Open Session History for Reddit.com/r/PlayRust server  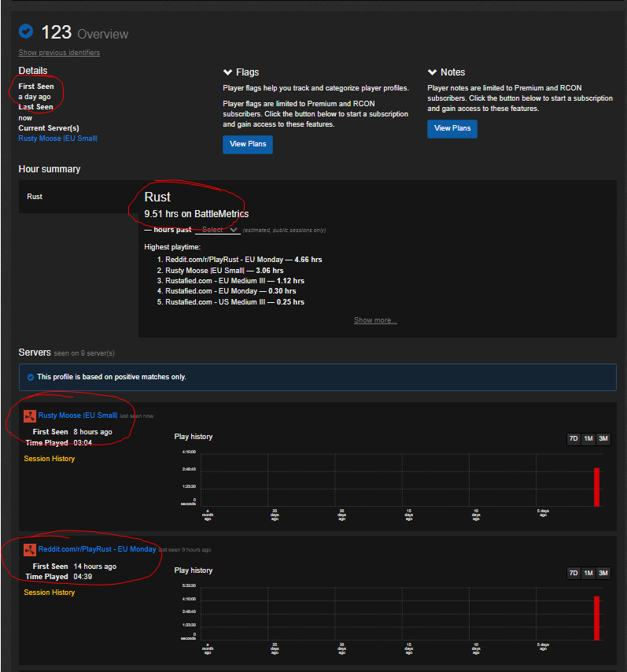click(x=50, y=593)
